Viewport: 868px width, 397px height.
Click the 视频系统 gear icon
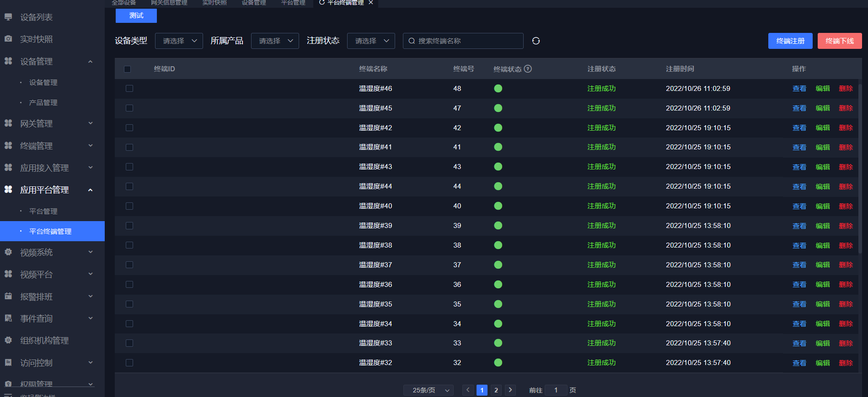pyautogui.click(x=8, y=252)
